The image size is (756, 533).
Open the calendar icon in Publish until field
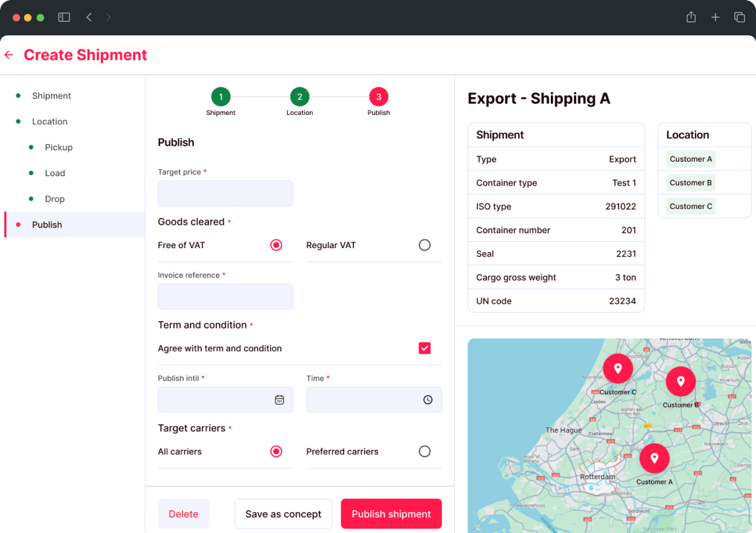[279, 400]
